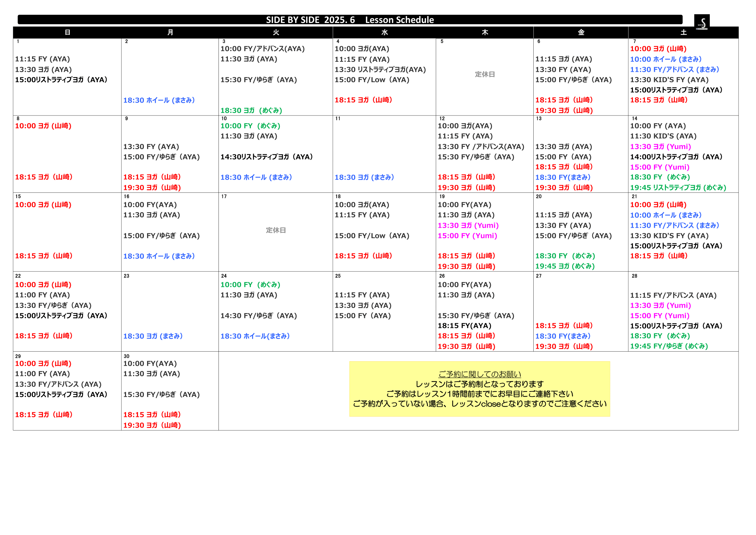Select '18:30 ホイール (まさみ)' on June 16
This screenshot has width=756, height=535.
coord(159,256)
